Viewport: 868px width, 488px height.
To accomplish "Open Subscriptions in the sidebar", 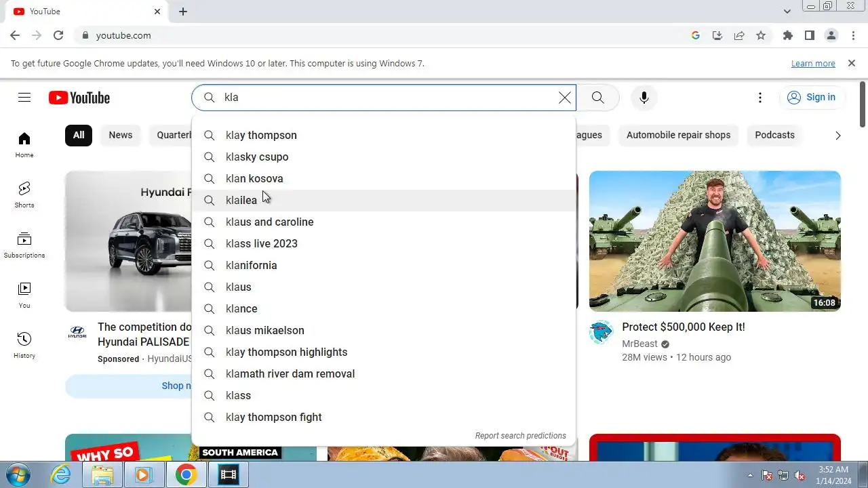I will [24, 245].
